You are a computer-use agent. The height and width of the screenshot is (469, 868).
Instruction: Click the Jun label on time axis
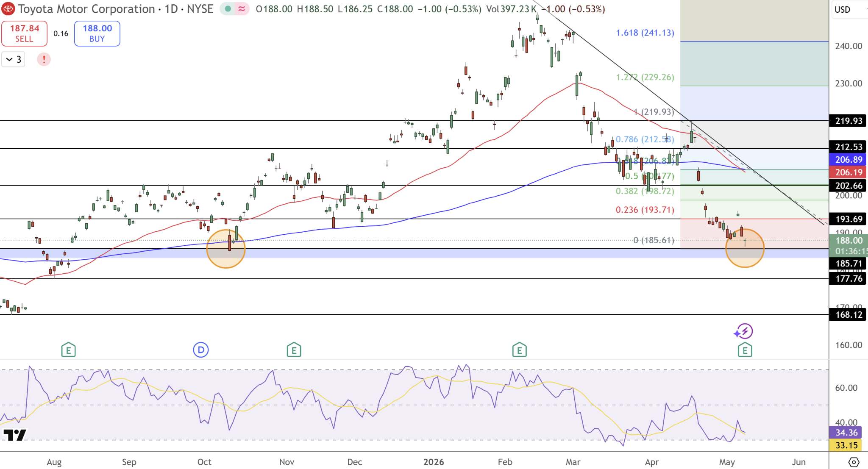click(x=798, y=462)
